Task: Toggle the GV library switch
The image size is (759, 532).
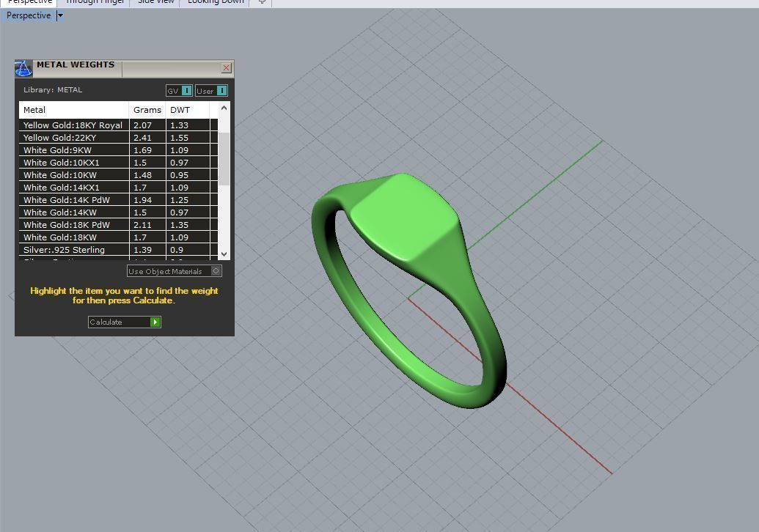Action: point(179,90)
